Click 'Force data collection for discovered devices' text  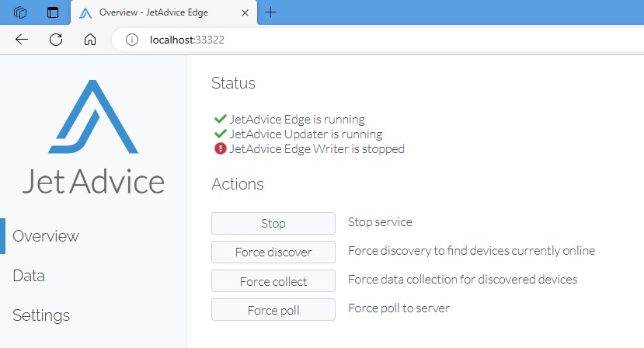click(462, 280)
